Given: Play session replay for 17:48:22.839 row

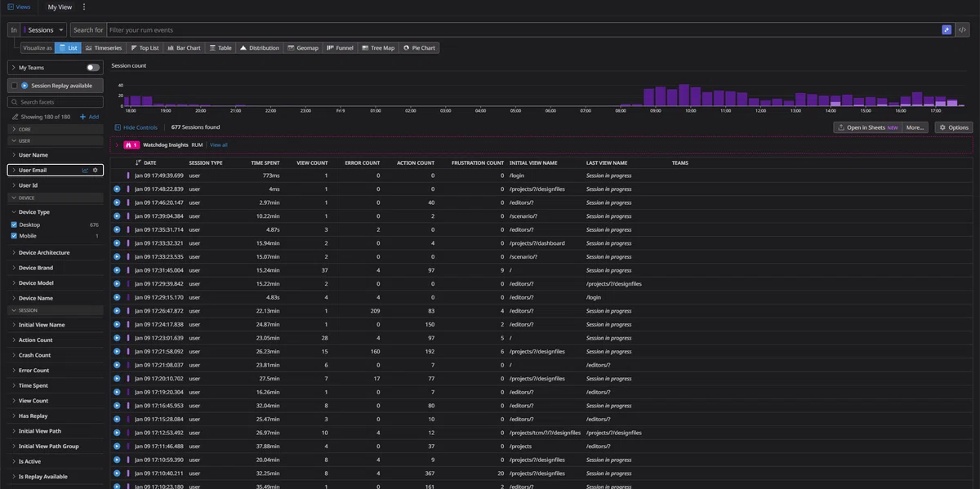Looking at the screenshot, I should coord(117,189).
